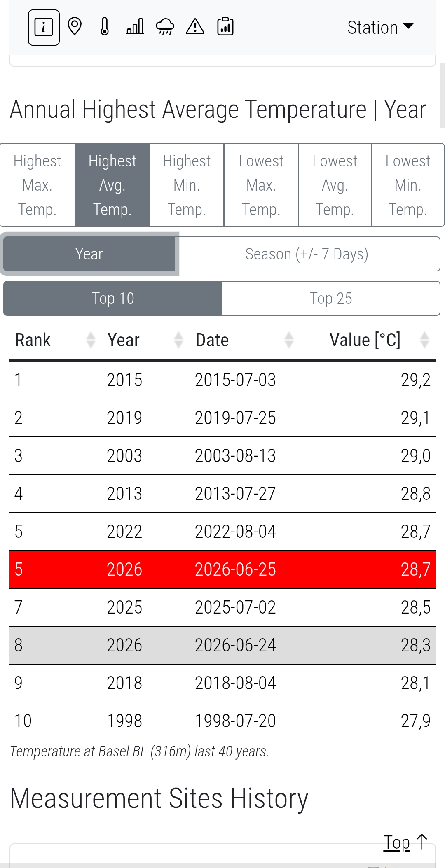The width and height of the screenshot is (445, 868).
Task: Select the Year toggle option
Action: pos(89,254)
